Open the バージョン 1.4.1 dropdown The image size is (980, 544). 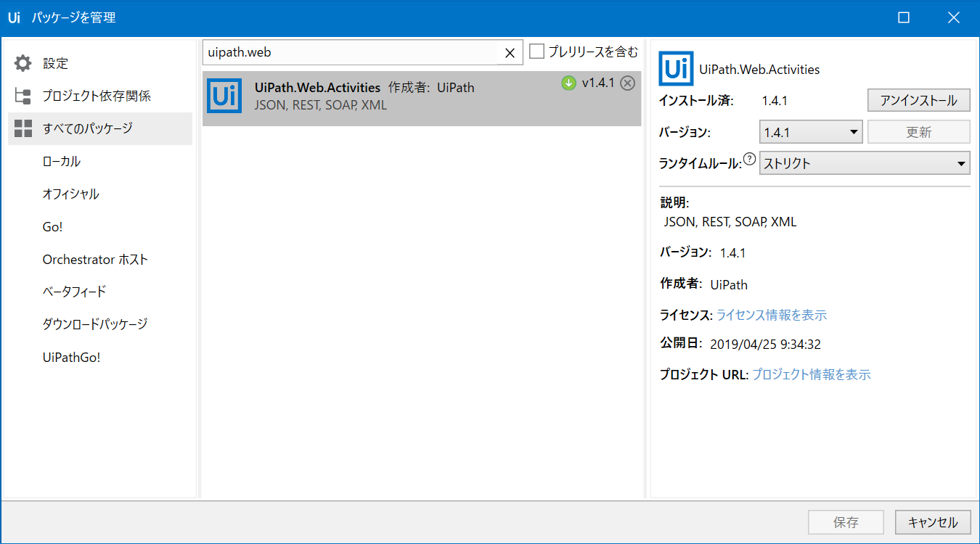tap(811, 133)
